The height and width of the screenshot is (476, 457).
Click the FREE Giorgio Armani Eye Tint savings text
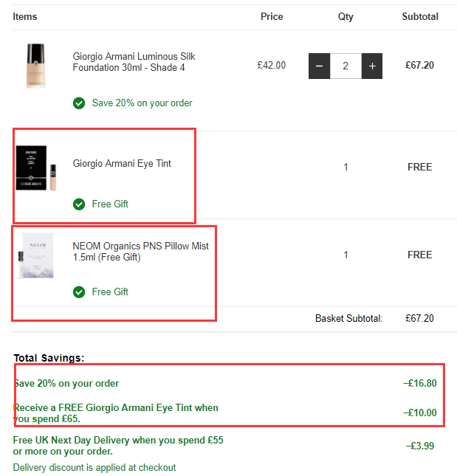[x=116, y=413]
